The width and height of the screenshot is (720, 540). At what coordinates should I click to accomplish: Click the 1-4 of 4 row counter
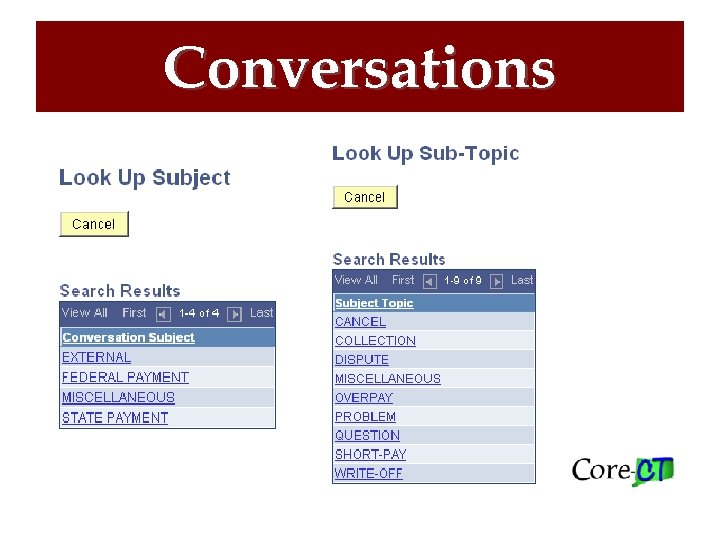tap(199, 313)
